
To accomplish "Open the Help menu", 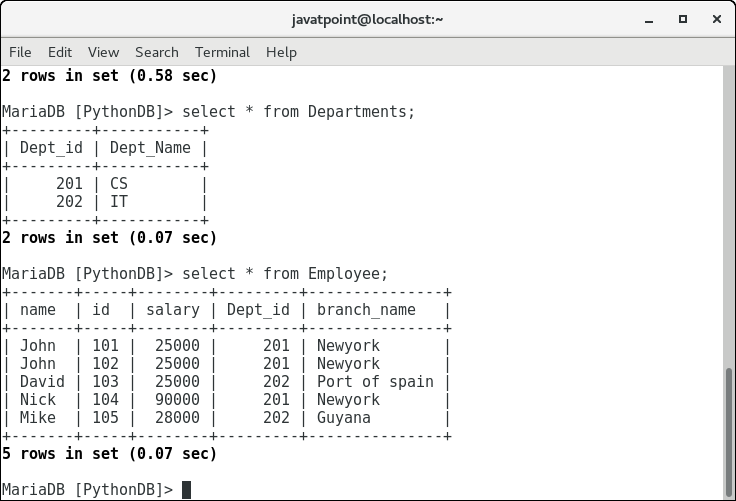I will [281, 52].
